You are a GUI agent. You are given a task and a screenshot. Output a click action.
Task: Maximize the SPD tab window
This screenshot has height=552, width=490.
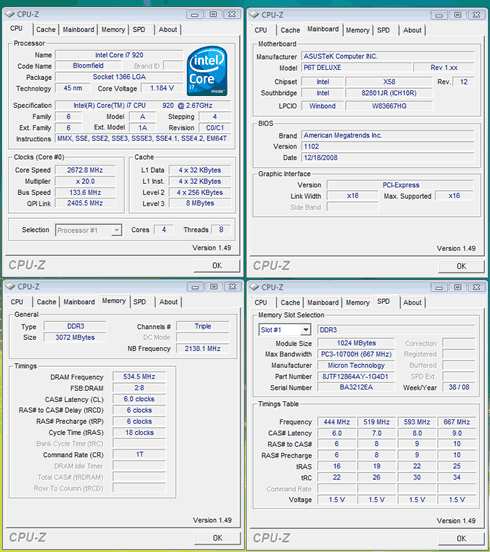(458, 287)
